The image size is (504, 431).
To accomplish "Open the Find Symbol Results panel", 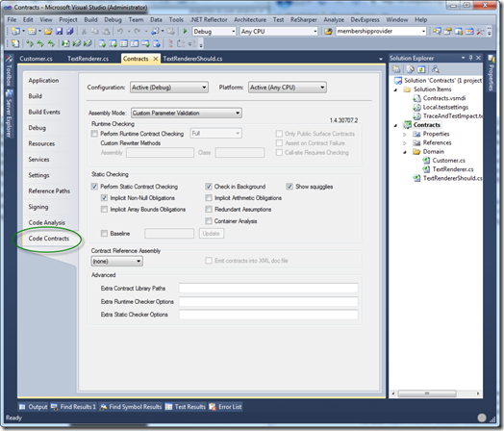I will (x=131, y=407).
